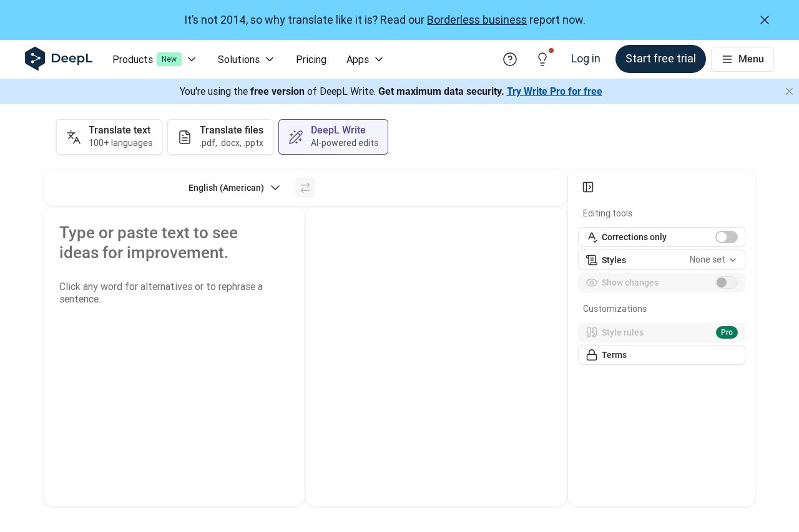Switch to the Translate text tab

pyautogui.click(x=109, y=137)
